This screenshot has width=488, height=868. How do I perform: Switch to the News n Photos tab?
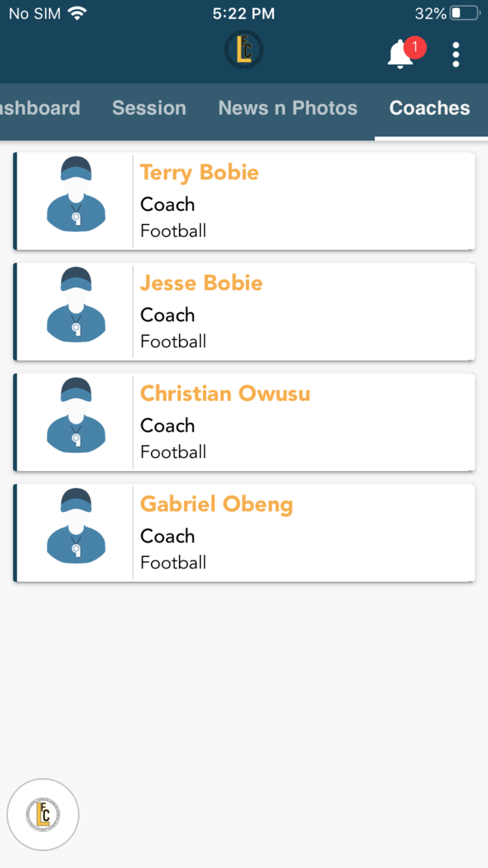point(288,108)
